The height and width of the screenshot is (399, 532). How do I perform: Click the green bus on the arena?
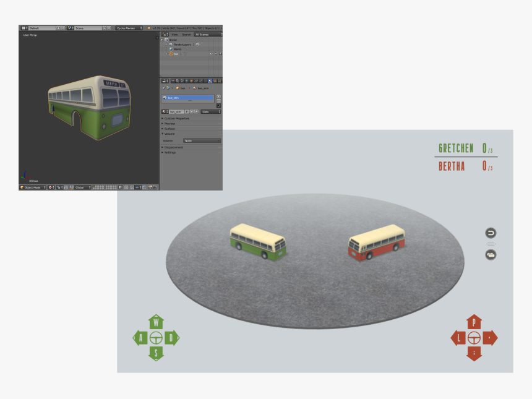pos(258,241)
